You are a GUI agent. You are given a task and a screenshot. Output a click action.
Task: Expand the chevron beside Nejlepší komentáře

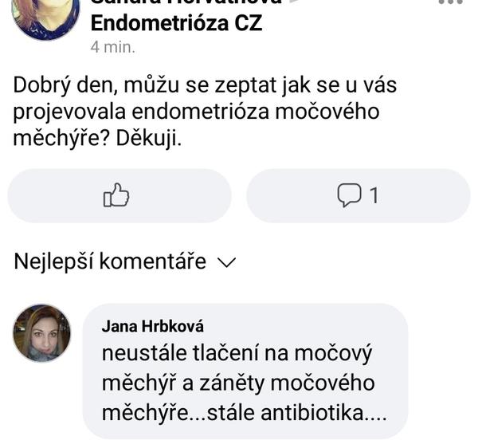coord(227,263)
